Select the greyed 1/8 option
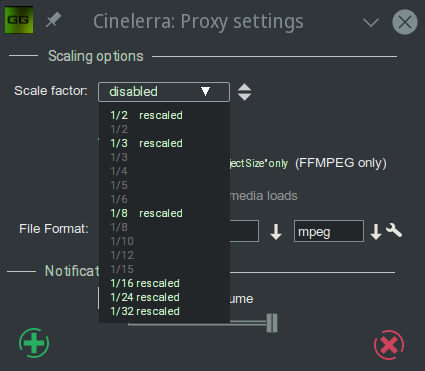The height and width of the screenshot is (371, 425). click(x=119, y=227)
